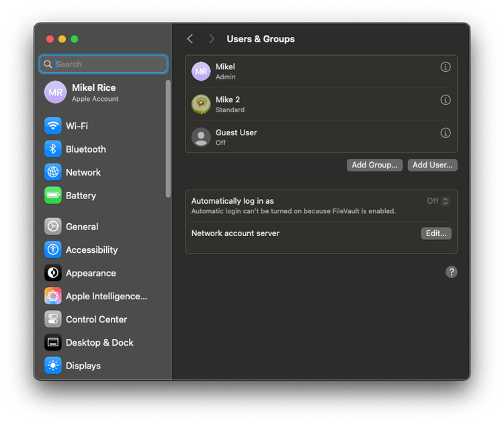Viewport: 504px width, 425px height.
Task: Open the Battery settings icon
Action: point(53,196)
